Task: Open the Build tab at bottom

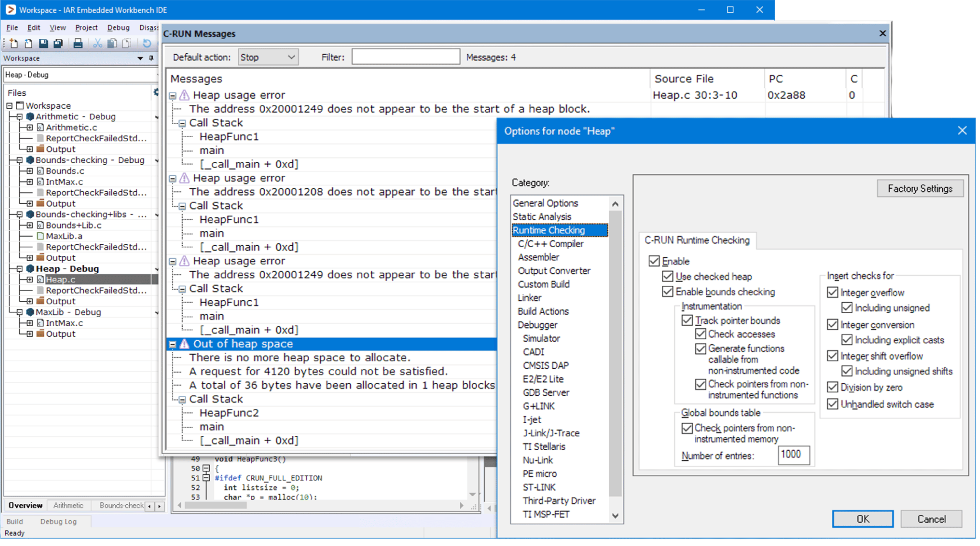Action: [x=15, y=522]
